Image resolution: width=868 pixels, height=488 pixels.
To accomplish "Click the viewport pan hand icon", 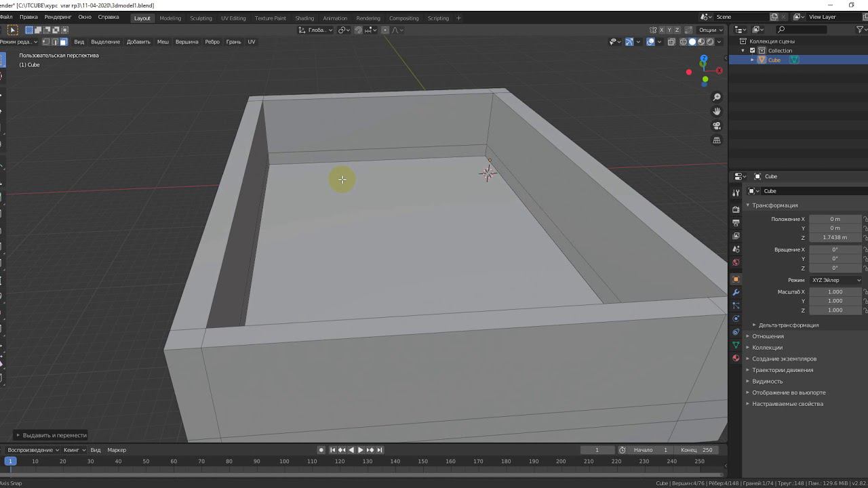I will pyautogui.click(x=717, y=112).
